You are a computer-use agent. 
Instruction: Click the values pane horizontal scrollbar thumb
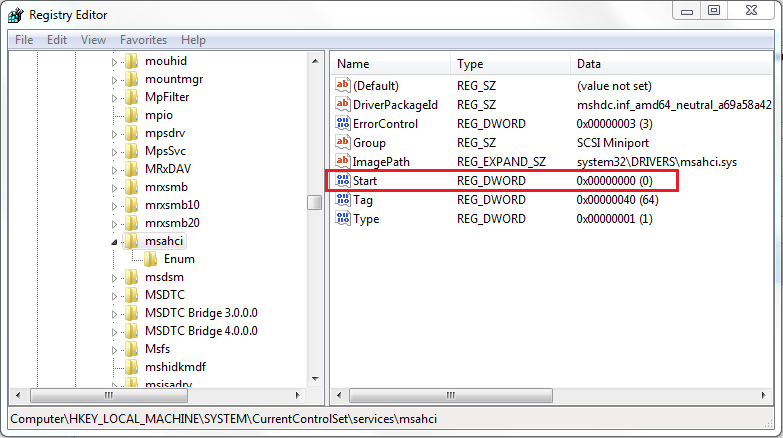pos(451,396)
